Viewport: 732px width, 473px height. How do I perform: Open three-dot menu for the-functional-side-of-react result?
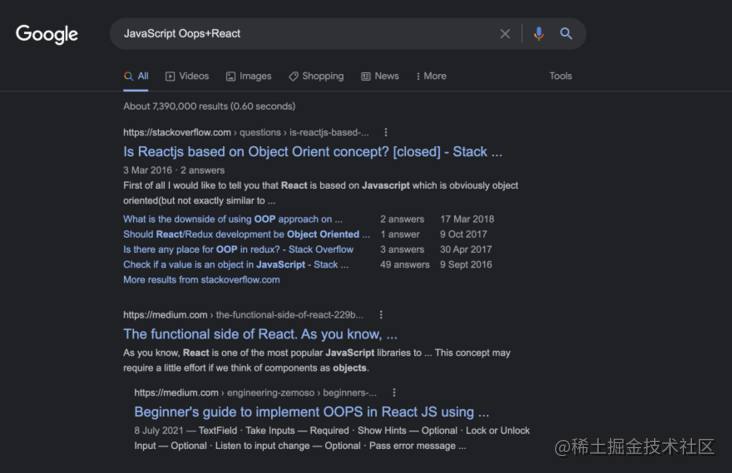pos(381,315)
